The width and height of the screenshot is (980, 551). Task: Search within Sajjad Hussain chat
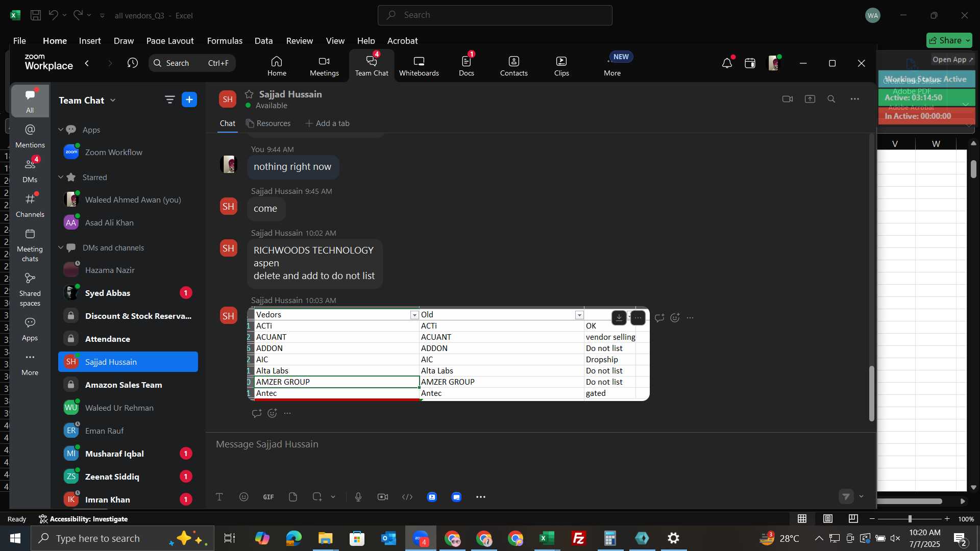pos(831,99)
